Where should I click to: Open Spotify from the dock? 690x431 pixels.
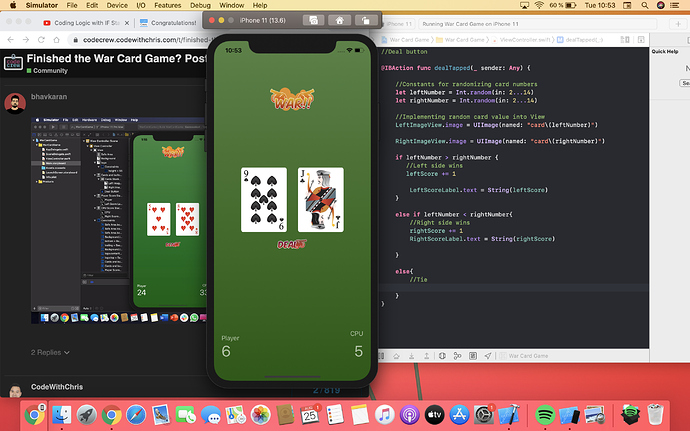pyautogui.click(x=545, y=413)
